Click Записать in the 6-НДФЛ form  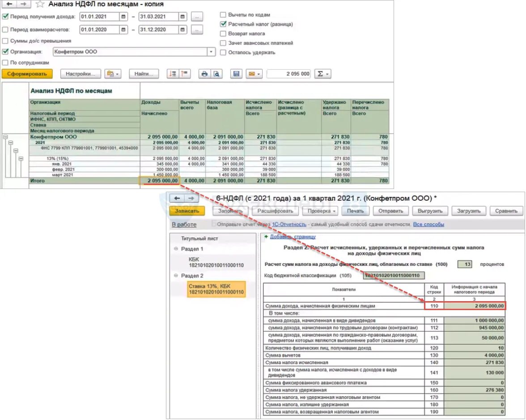(x=187, y=211)
